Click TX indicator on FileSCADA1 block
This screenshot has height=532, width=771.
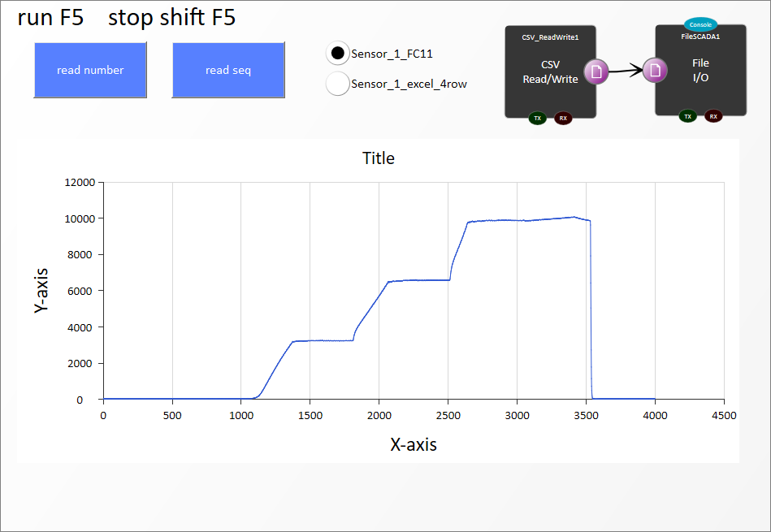tap(687, 116)
